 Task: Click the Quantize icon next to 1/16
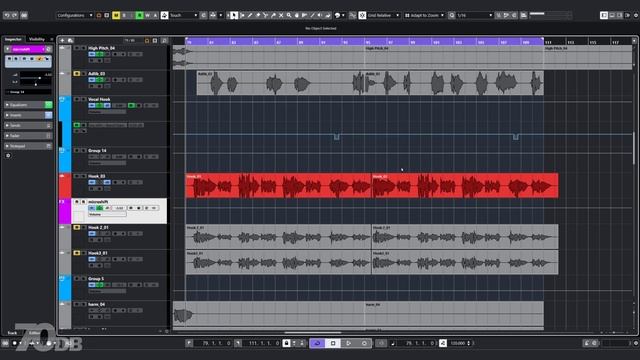pos(451,15)
